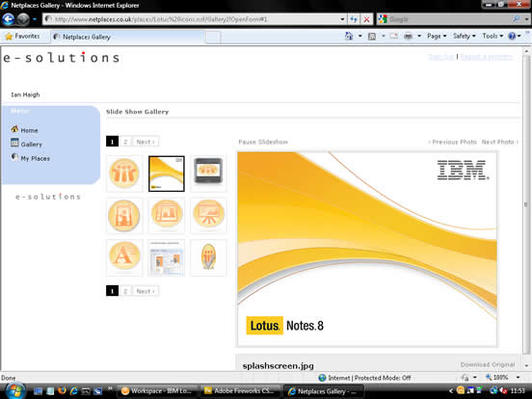The width and height of the screenshot is (532, 399).
Task: Select page 1 in bottom pagination
Action: pos(113,291)
